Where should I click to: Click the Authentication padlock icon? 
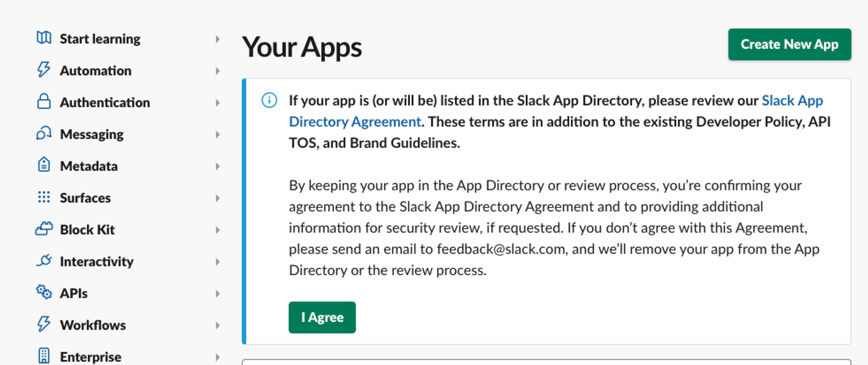(x=44, y=101)
